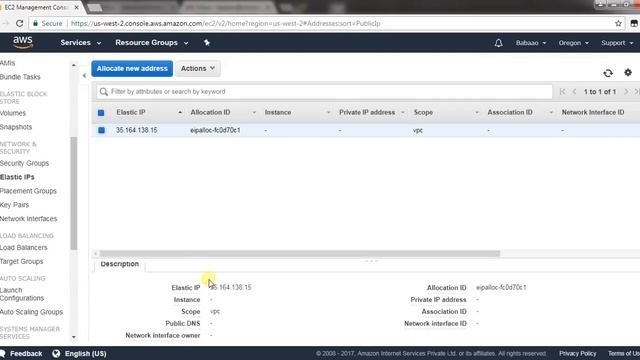Screen dimensions: 640x360
Task: Sort by Elastic IP column
Action: coord(131,112)
